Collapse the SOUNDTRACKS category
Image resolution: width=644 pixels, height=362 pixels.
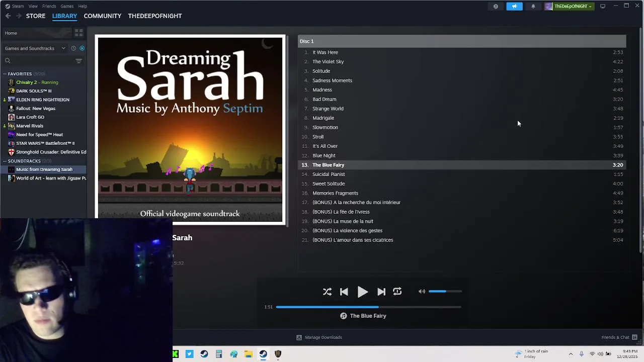pos(5,161)
